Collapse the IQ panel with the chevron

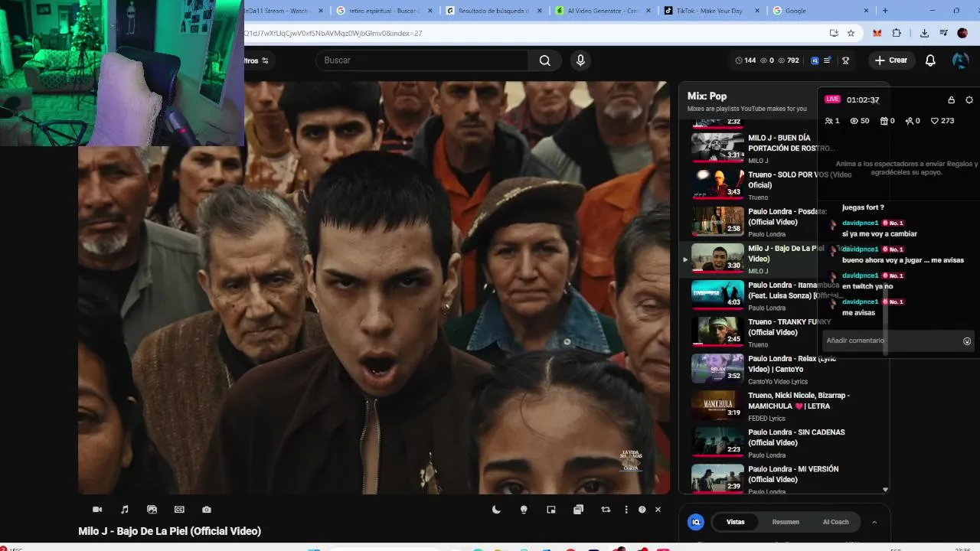874,522
